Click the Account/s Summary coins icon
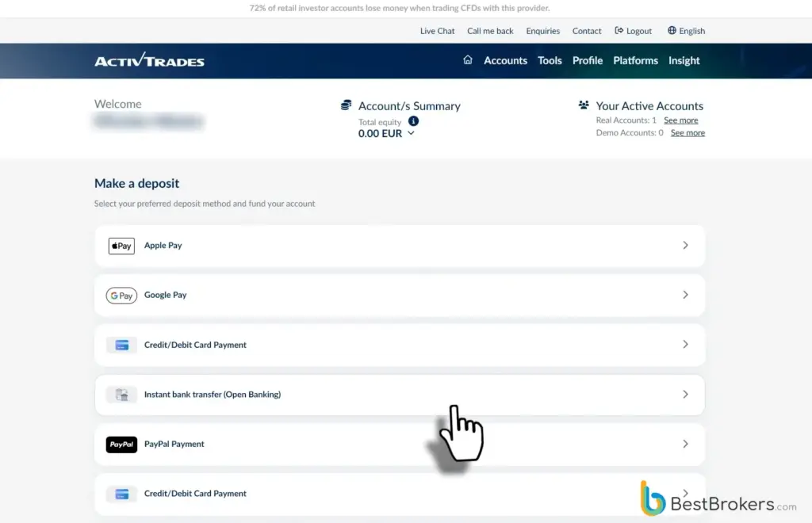The width and height of the screenshot is (812, 523). pyautogui.click(x=346, y=105)
